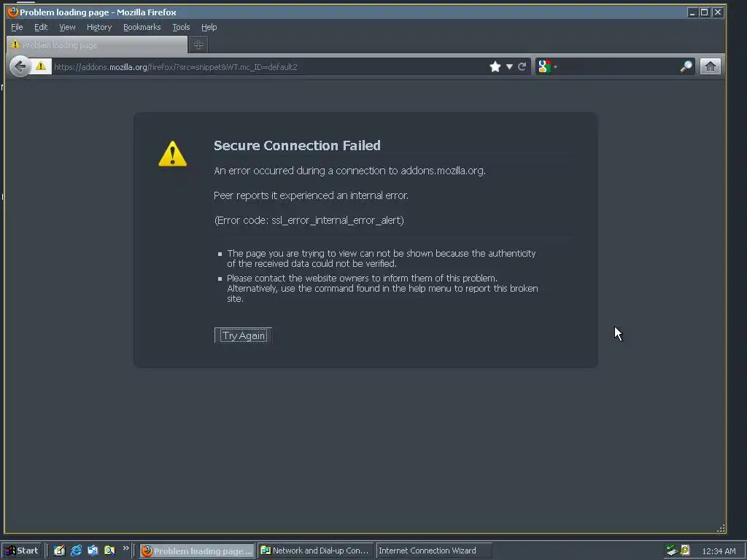The height and width of the screenshot is (560, 747).
Task: Click the 12:34 AM system clock
Action: tap(719, 551)
